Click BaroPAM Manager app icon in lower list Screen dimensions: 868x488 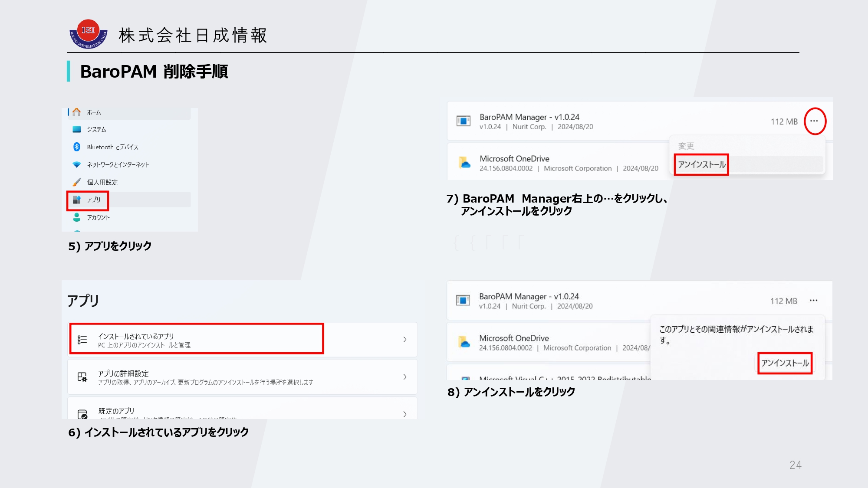(x=463, y=300)
